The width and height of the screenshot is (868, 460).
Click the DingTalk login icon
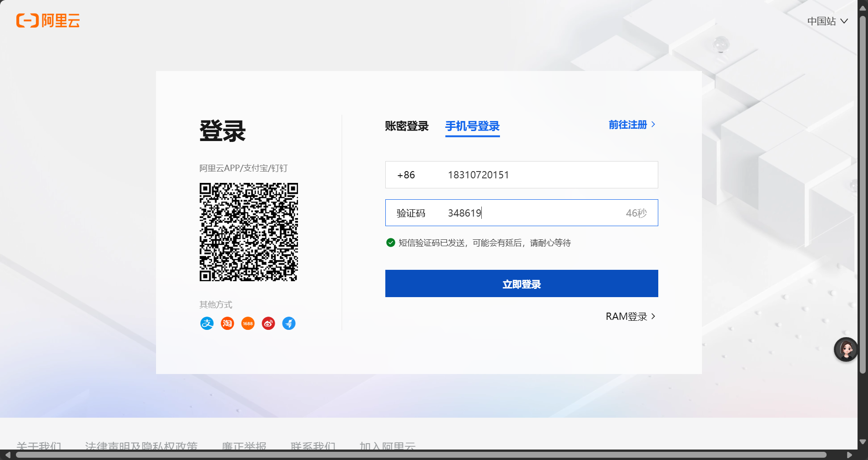click(289, 324)
